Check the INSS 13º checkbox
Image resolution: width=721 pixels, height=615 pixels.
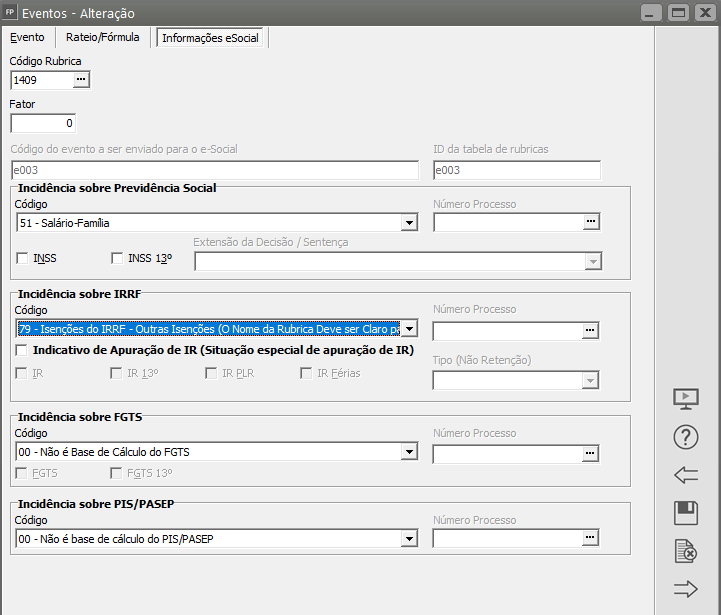pos(118,259)
